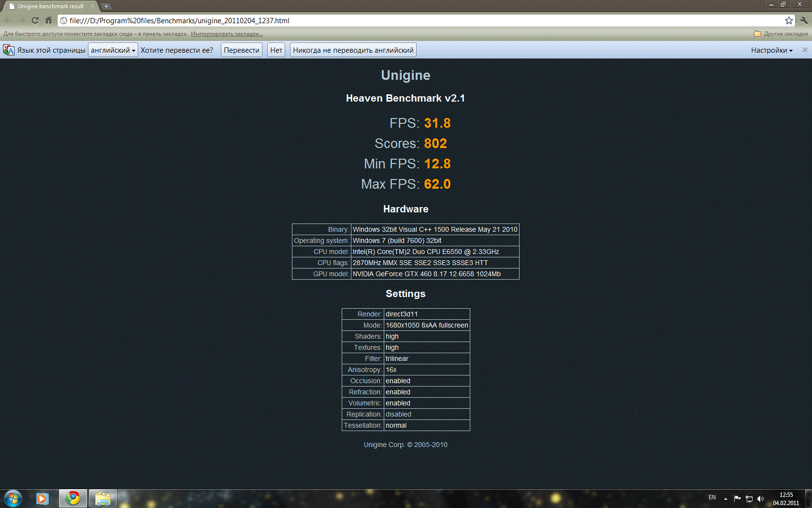Image resolution: width=812 pixels, height=508 pixels.
Task: Click the 'Unigine Corp. © 2005-2010' footer
Action: 406,445
